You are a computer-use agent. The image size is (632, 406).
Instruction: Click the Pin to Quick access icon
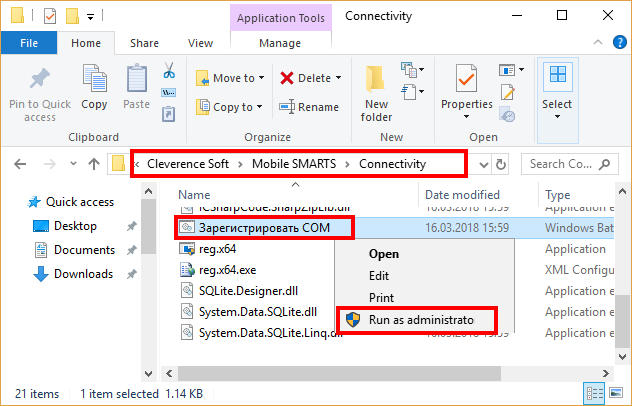click(x=40, y=79)
